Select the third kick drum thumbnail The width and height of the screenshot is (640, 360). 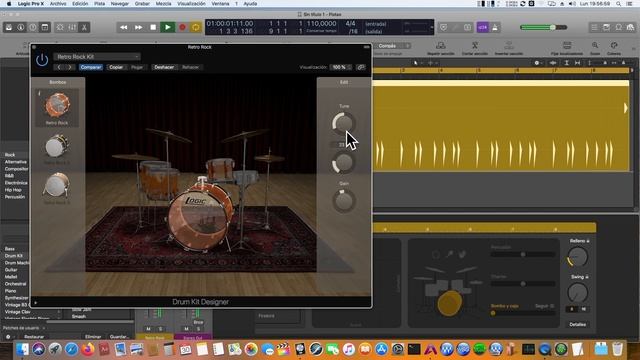tap(56, 185)
